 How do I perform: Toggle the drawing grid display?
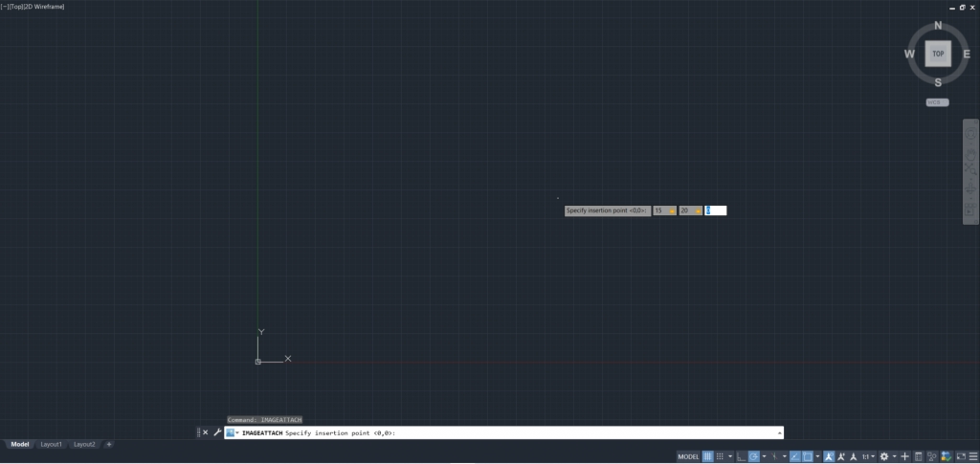[707, 456]
